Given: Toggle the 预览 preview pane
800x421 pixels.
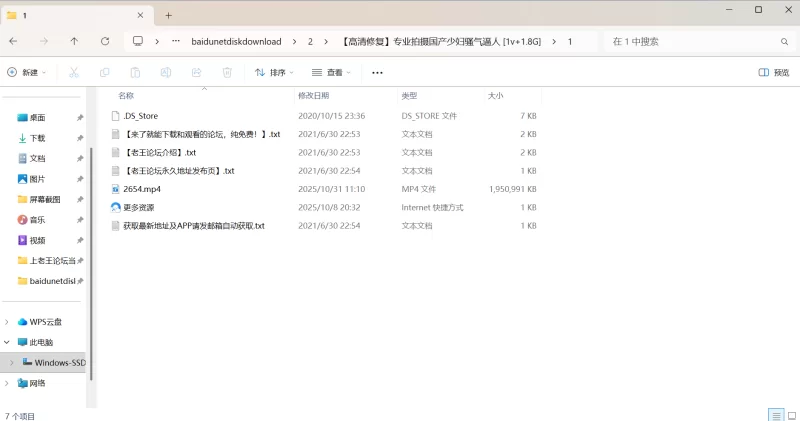Looking at the screenshot, I should point(773,72).
